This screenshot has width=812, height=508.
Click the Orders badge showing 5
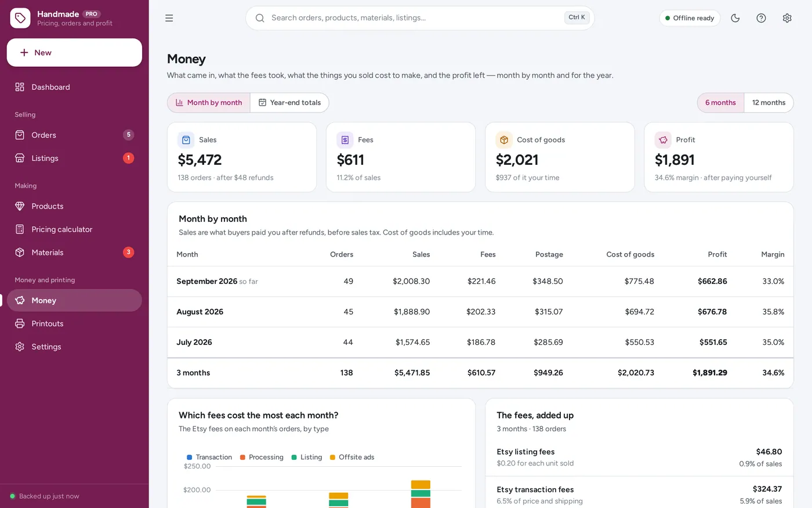coord(129,135)
